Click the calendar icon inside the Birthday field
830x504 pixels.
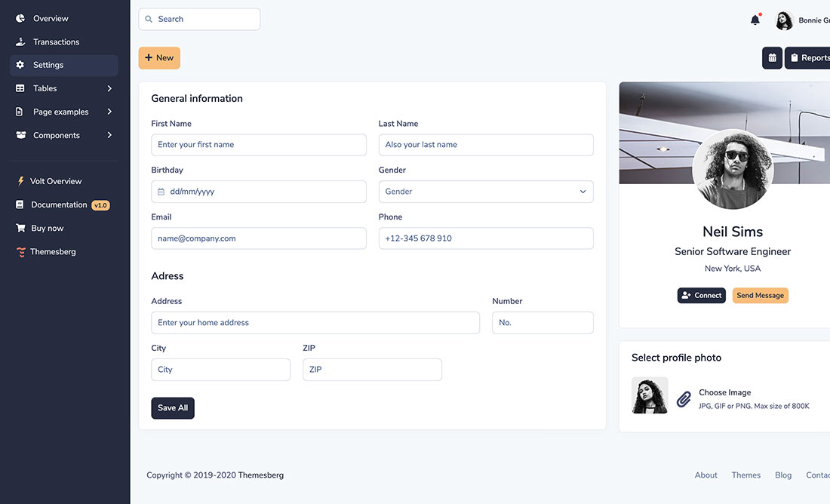(x=160, y=192)
